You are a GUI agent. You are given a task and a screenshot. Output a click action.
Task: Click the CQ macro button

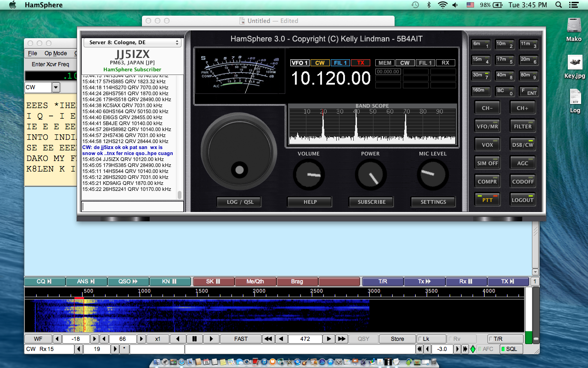click(45, 282)
